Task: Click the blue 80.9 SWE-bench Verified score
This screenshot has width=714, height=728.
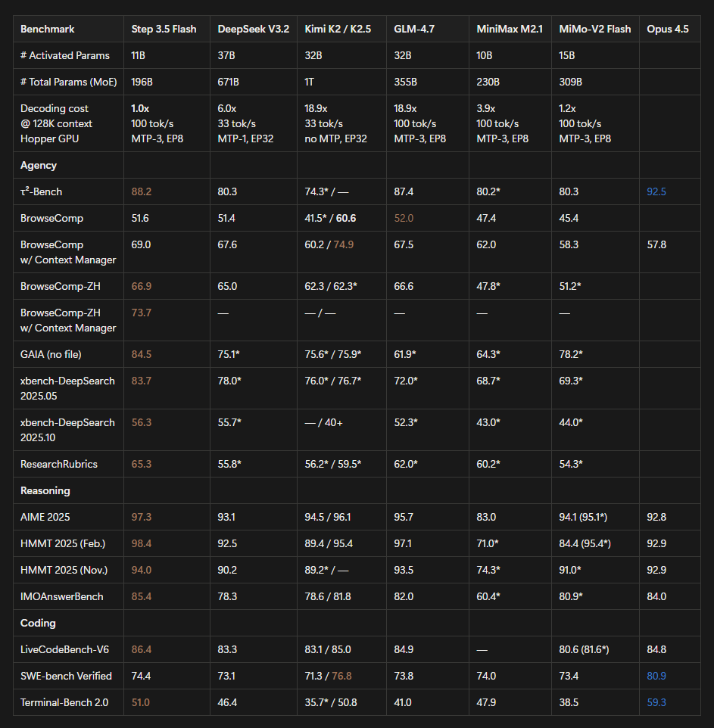Action: tap(655, 676)
